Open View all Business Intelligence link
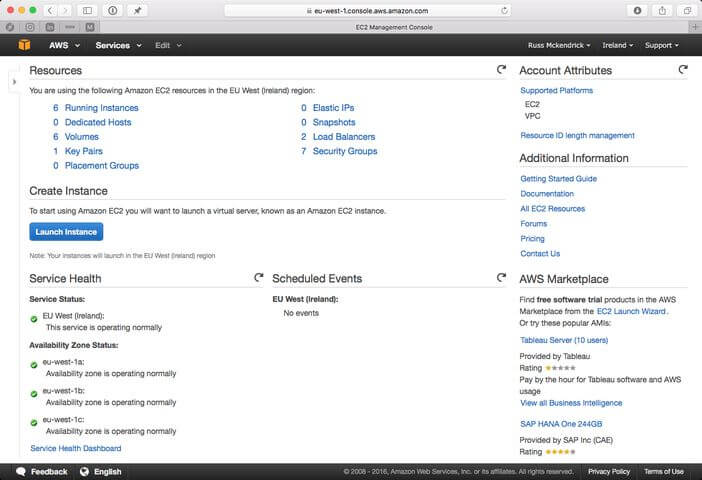 tap(571, 403)
